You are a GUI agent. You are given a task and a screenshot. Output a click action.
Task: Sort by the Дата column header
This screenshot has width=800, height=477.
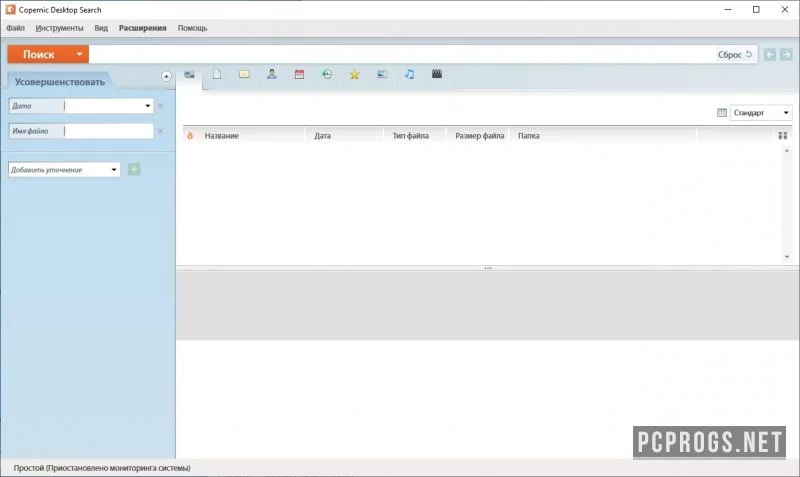(322, 136)
